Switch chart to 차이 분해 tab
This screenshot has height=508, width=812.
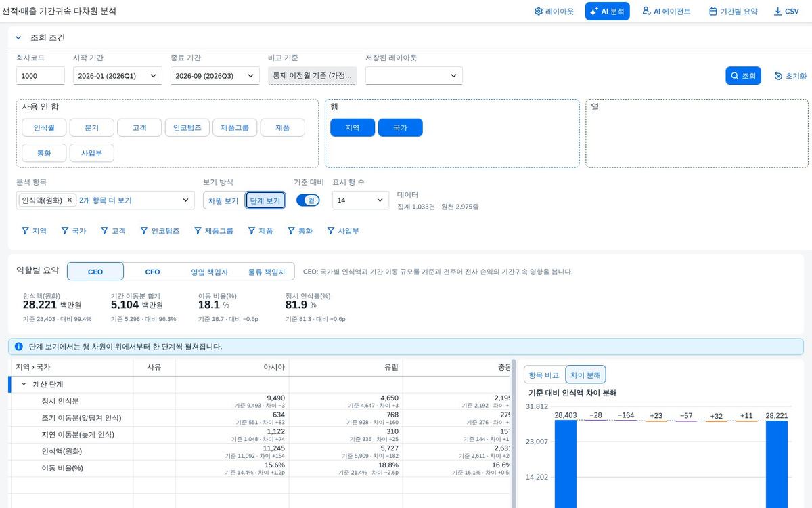pyautogui.click(x=585, y=375)
